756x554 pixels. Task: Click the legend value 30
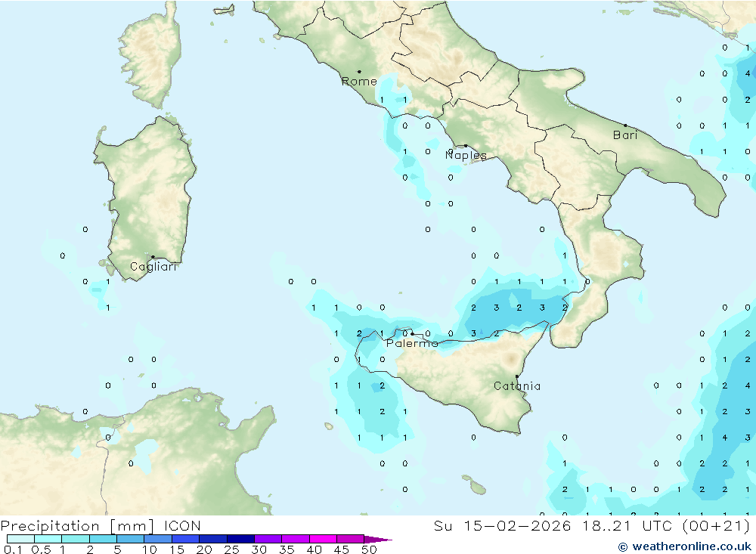click(x=259, y=549)
